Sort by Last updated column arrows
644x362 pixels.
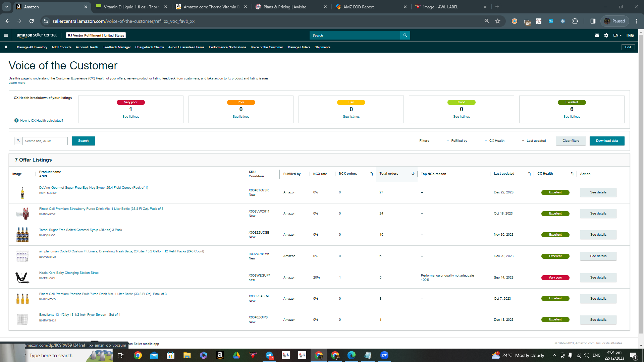point(530,174)
